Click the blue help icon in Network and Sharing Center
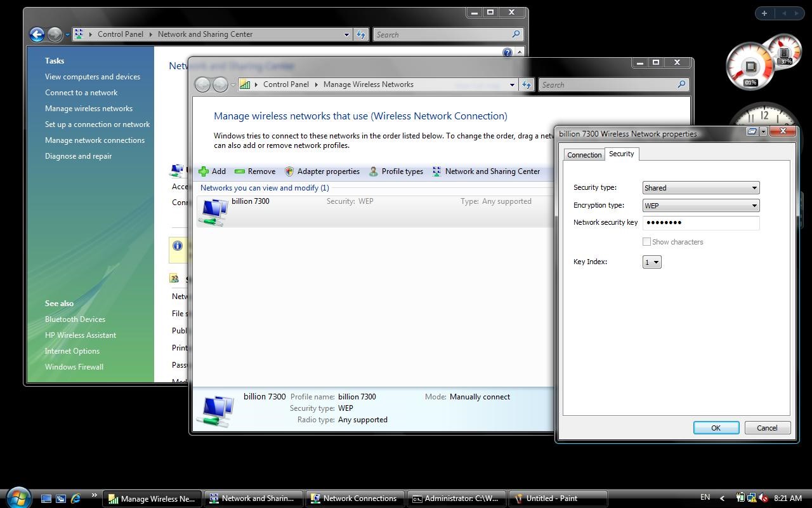Screen dimensions: 812x508 point(507,52)
